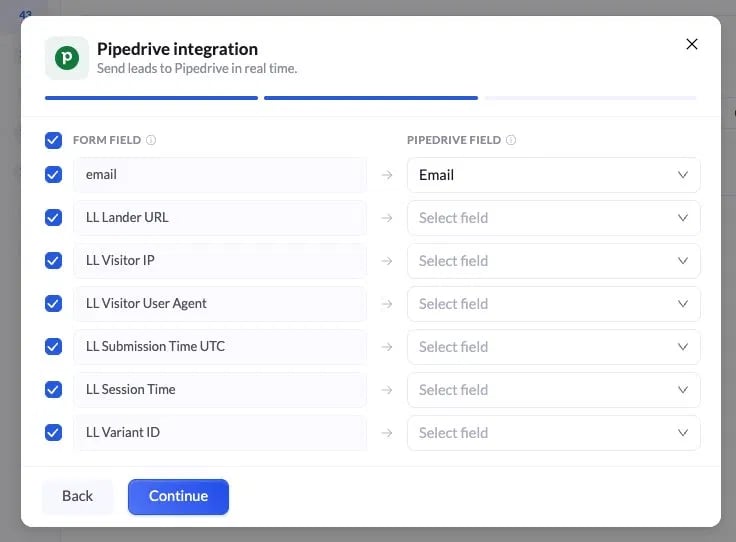The width and height of the screenshot is (736, 542).
Task: Click the Back button
Action: pyautogui.click(x=77, y=496)
